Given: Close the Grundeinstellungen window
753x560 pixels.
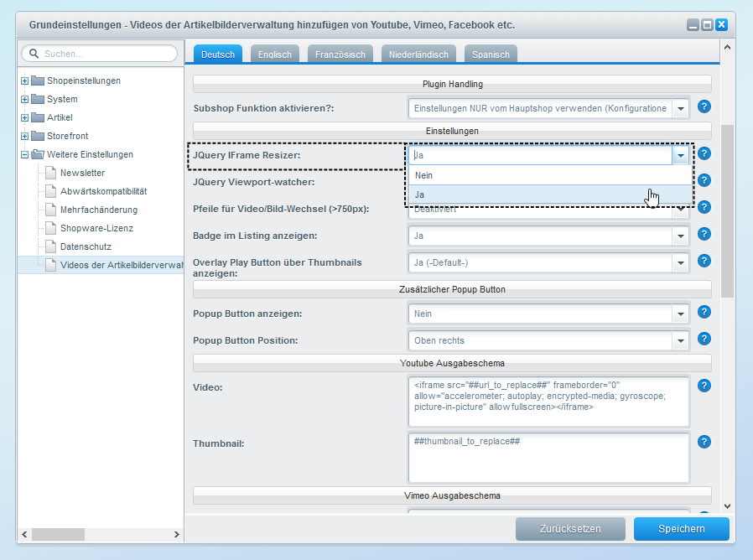Looking at the screenshot, I should (722, 24).
